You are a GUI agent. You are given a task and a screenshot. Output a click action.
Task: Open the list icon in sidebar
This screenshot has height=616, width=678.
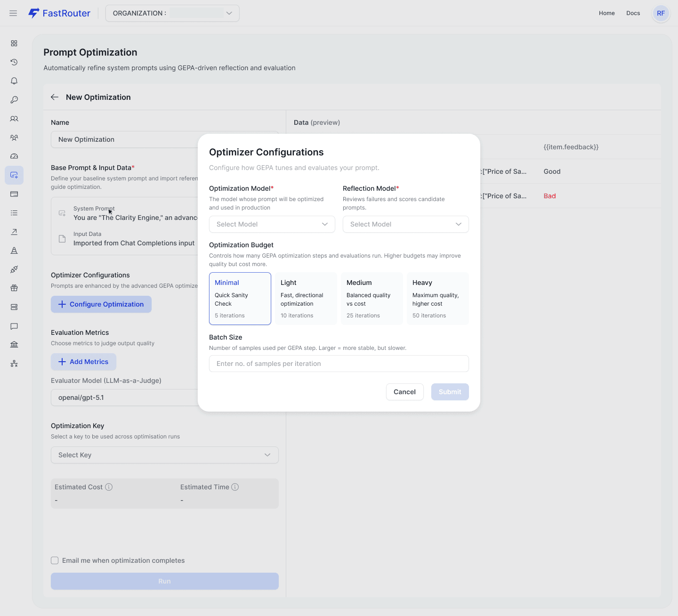(x=14, y=213)
